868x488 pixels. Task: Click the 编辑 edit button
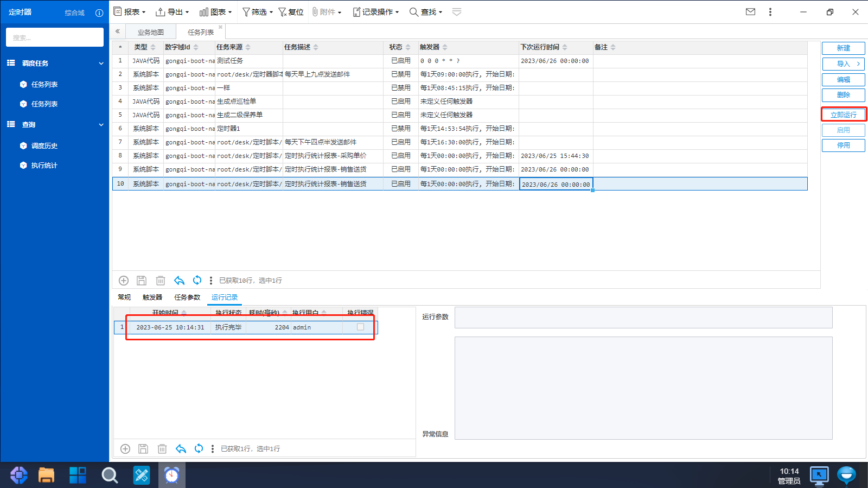(x=843, y=80)
